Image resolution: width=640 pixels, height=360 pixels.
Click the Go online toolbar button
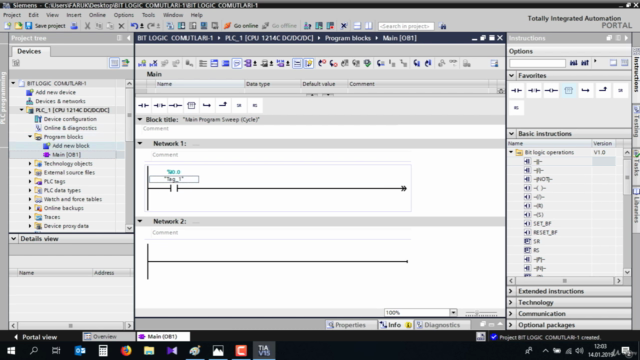[241, 26]
